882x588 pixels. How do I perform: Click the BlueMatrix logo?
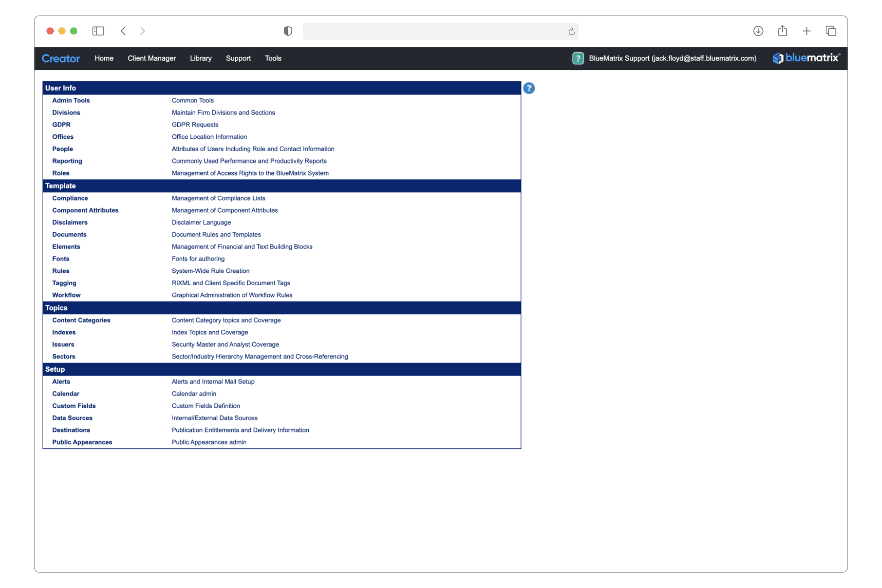tap(806, 58)
